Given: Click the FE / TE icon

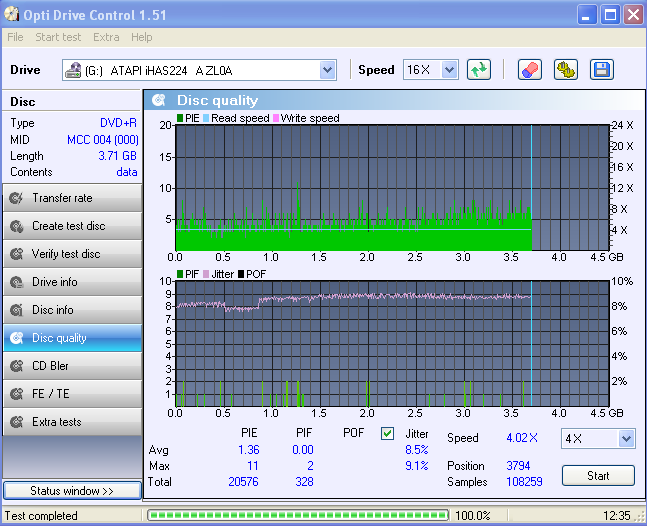Looking at the screenshot, I should tap(17, 394).
